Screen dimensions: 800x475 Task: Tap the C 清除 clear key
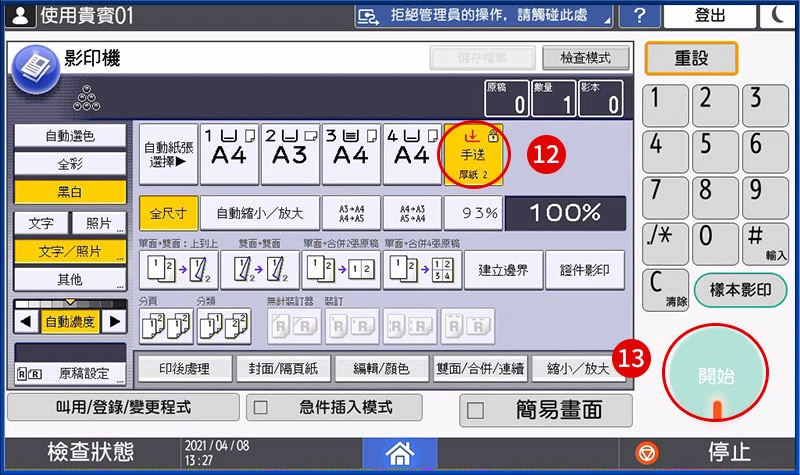(x=665, y=290)
